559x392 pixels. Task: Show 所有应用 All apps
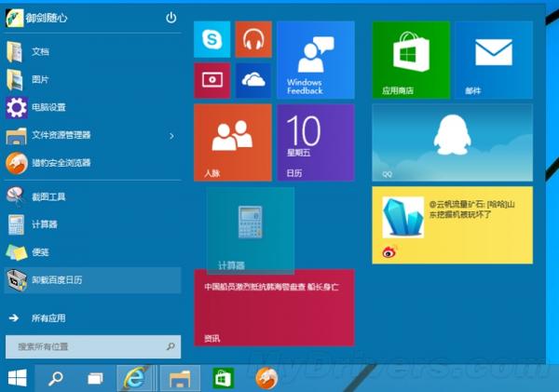pyautogui.click(x=92, y=318)
